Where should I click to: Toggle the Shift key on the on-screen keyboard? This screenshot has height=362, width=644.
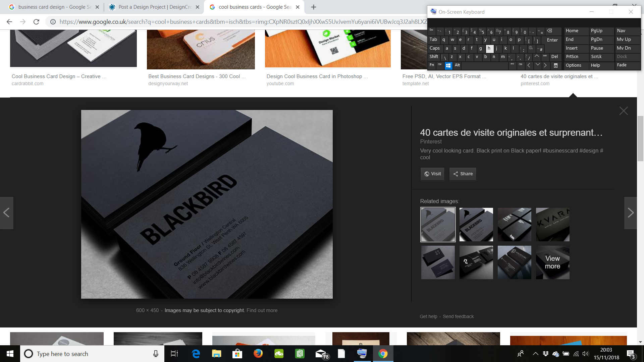(x=434, y=57)
